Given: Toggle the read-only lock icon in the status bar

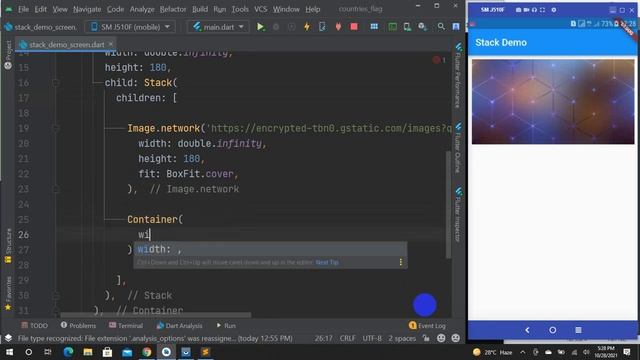Looking at the screenshot, I should pos(426,338).
